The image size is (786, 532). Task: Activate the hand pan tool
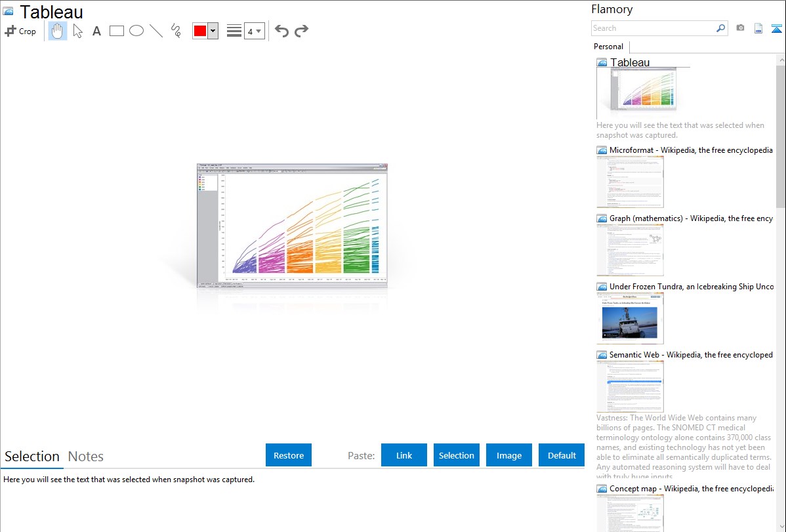(58, 31)
